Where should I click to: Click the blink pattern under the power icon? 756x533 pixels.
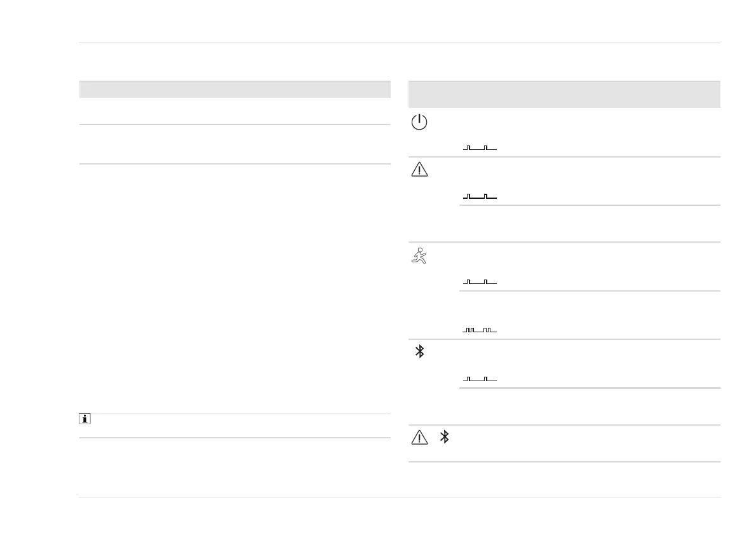pos(480,148)
